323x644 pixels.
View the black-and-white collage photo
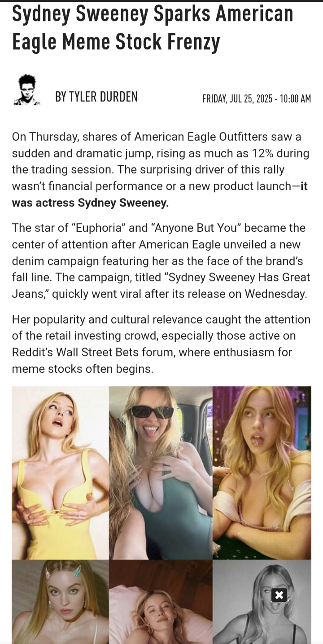point(262,602)
